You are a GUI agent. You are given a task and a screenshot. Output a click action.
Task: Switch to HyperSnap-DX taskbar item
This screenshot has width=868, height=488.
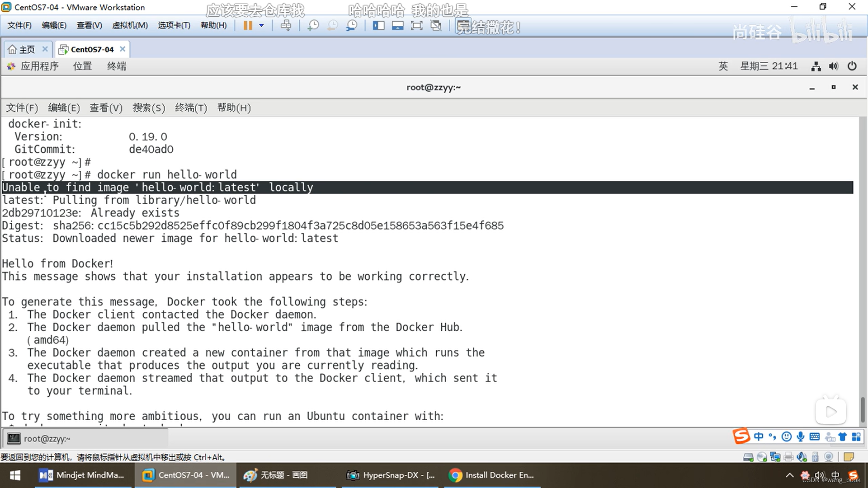391,475
